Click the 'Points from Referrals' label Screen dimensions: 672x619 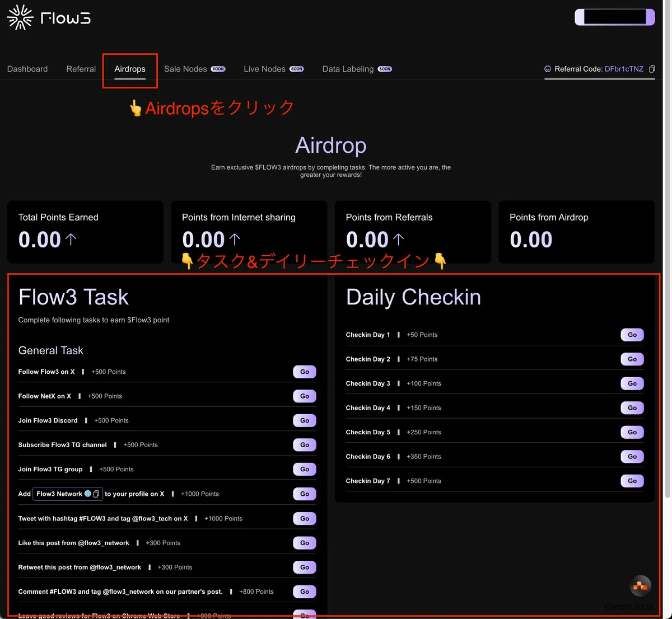(389, 217)
